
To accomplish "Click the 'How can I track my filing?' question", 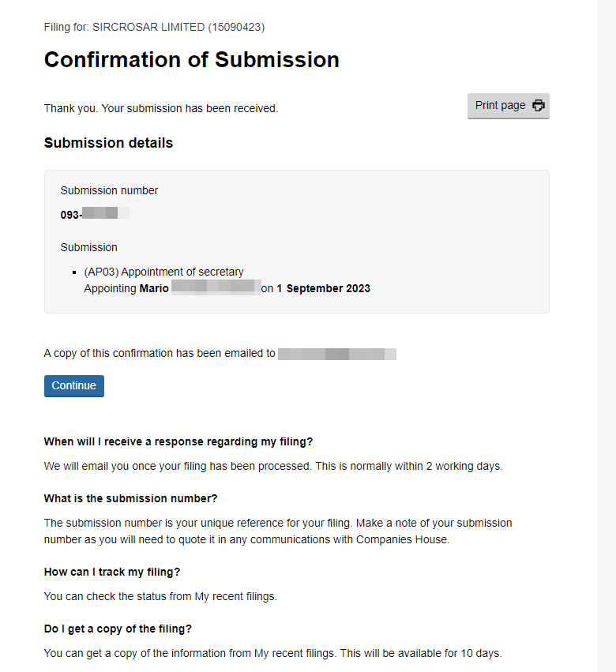I will pos(118,572).
